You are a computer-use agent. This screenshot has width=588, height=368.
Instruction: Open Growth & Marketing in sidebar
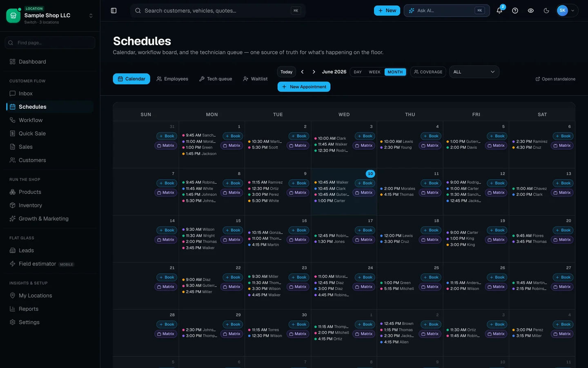(x=50, y=219)
